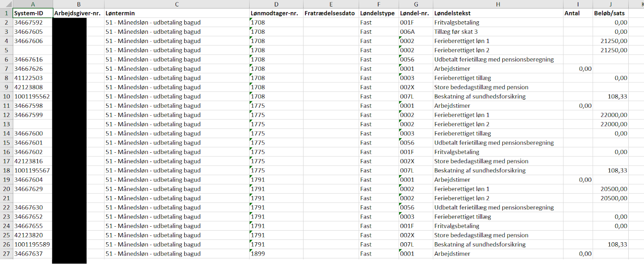
Task: Click Løntermin cell in row 2
Action: (177, 23)
